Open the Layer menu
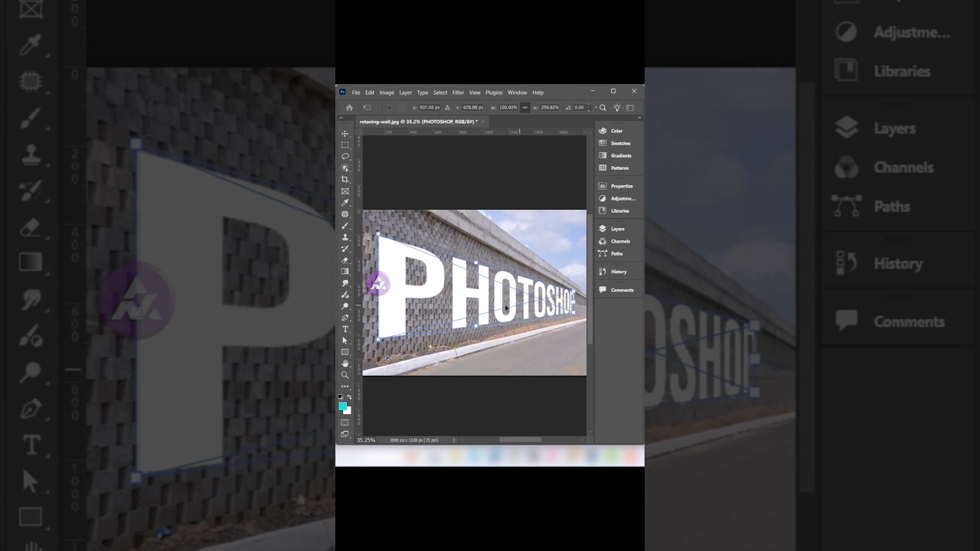This screenshot has height=551, width=980. click(406, 93)
